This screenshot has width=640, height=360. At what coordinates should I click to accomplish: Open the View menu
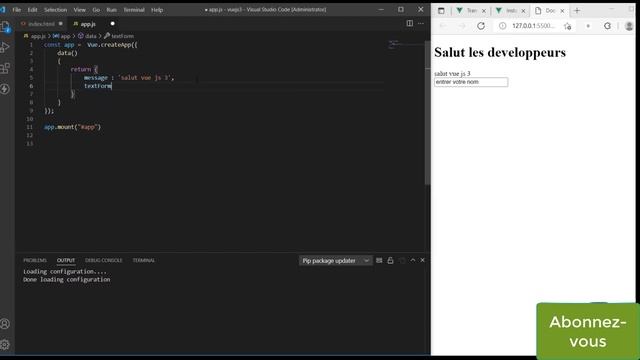[x=79, y=10]
